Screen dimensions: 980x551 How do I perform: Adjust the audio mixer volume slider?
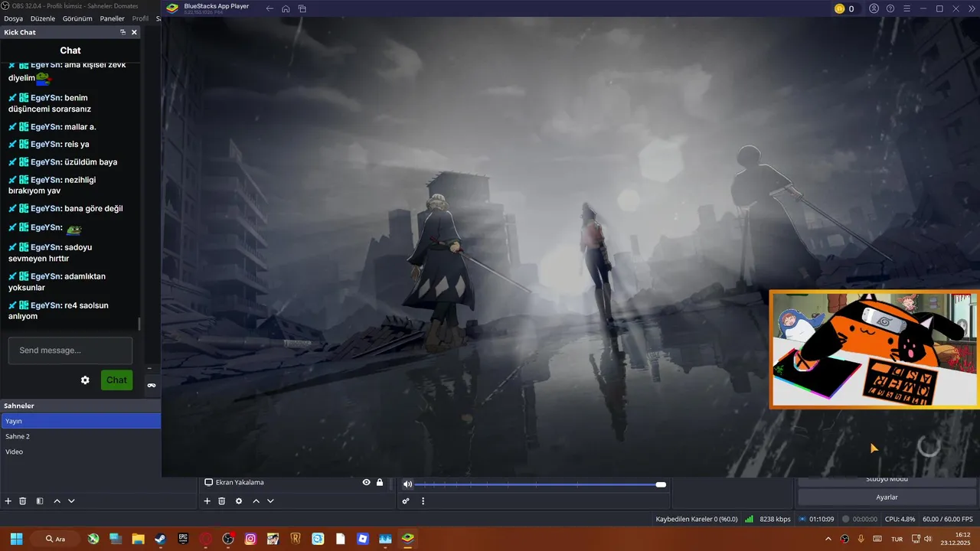[540, 484]
